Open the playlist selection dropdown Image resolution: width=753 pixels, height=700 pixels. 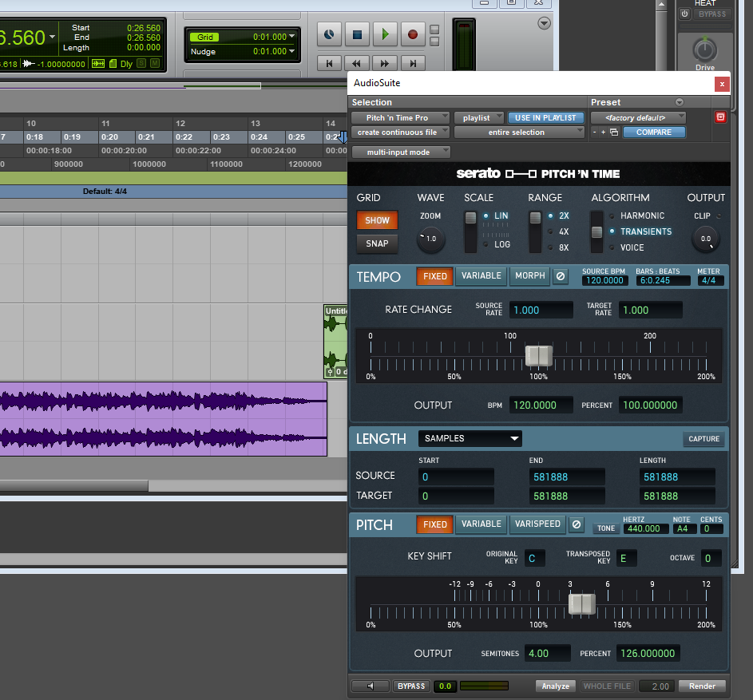[478, 118]
